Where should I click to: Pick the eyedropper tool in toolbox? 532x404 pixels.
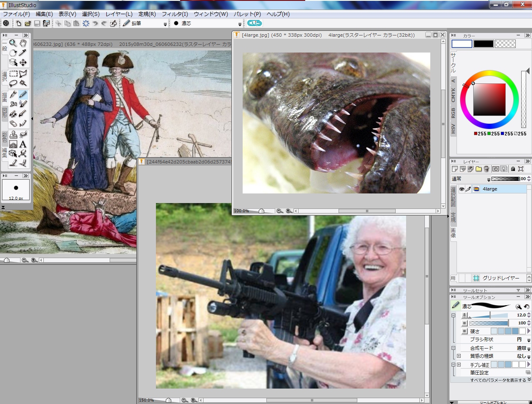[x=23, y=53]
